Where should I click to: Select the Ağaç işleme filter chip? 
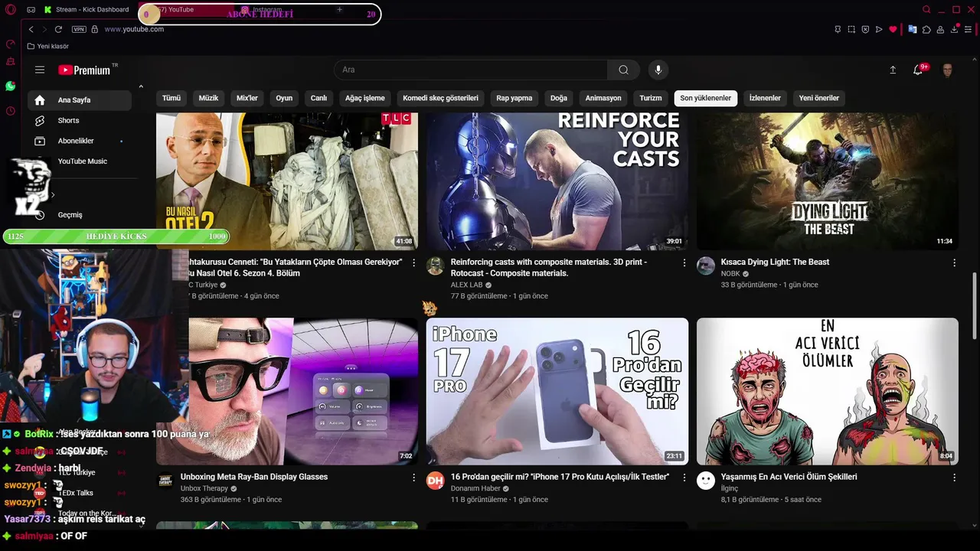pyautogui.click(x=365, y=98)
